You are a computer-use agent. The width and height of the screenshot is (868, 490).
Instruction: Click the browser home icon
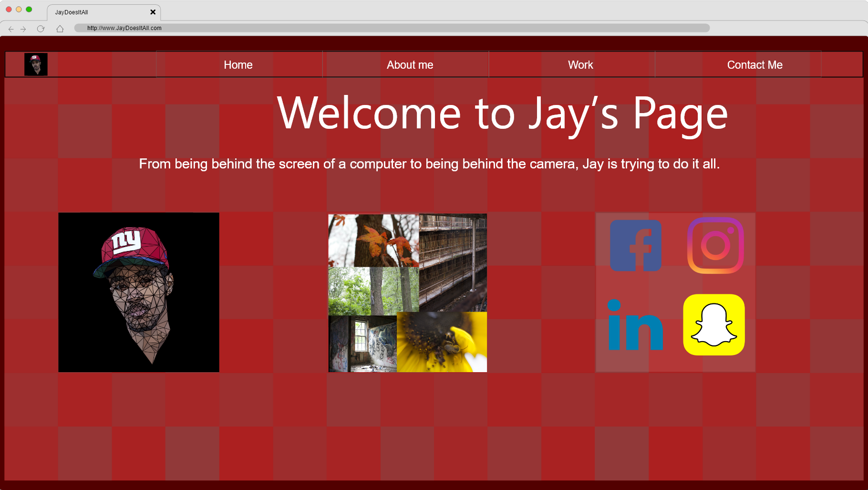click(60, 29)
